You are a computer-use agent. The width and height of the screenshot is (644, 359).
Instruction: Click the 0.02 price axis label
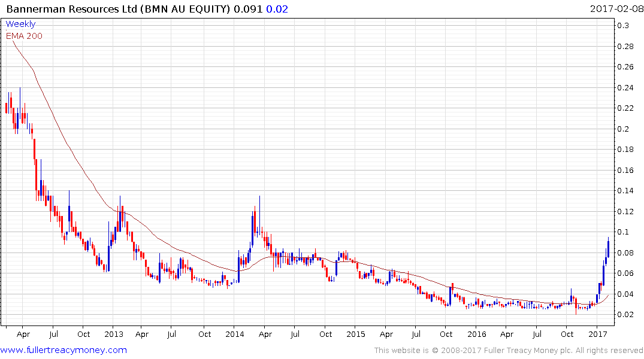pyautogui.click(x=625, y=315)
